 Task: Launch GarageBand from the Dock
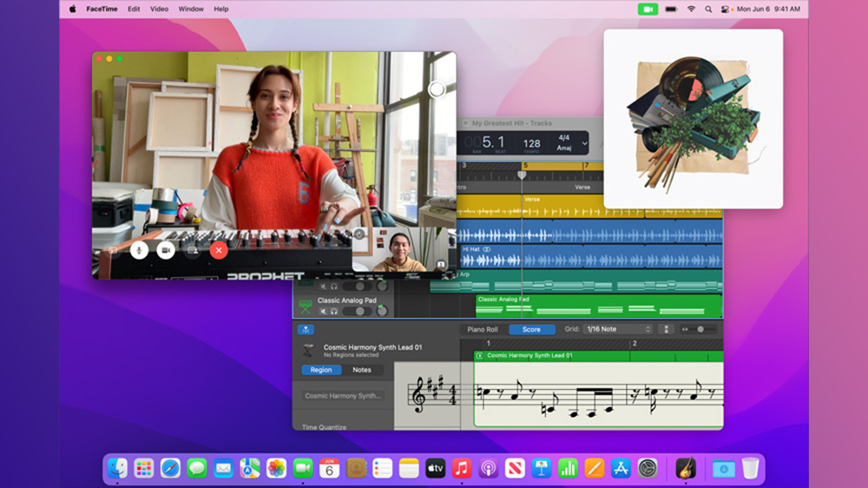[x=686, y=469]
